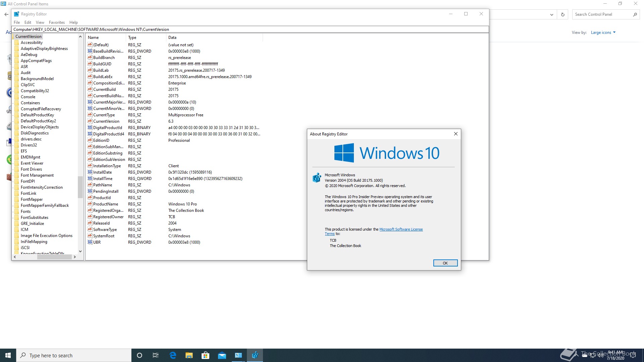The image size is (644, 362).
Task: Open Microsoft Store from the taskbar
Action: click(x=206, y=355)
